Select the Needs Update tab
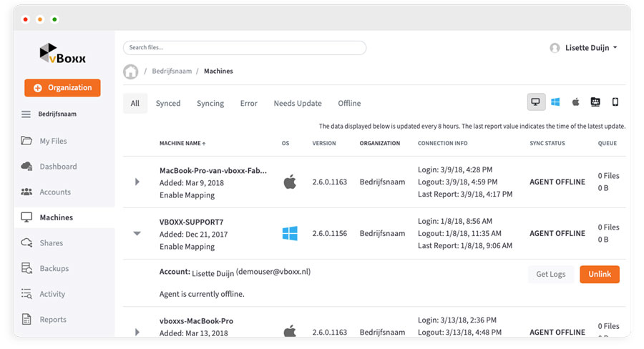644x349 pixels. tap(298, 103)
